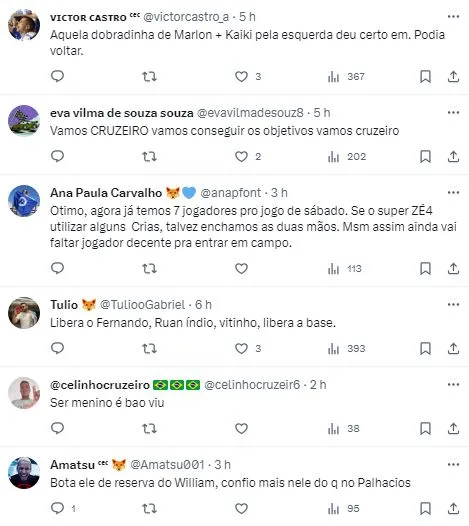Open more options for Victor Castro's tweet
The width and height of the screenshot is (469, 526).
453,17
